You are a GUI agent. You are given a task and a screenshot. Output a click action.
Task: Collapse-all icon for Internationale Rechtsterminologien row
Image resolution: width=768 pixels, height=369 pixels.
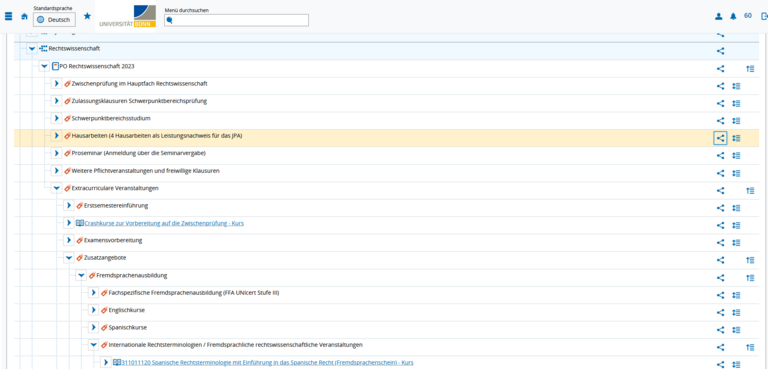[x=750, y=347]
